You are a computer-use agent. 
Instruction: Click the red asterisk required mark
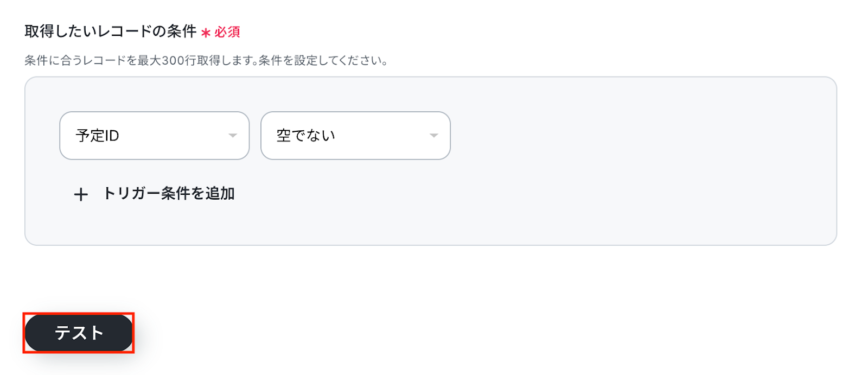point(206,33)
